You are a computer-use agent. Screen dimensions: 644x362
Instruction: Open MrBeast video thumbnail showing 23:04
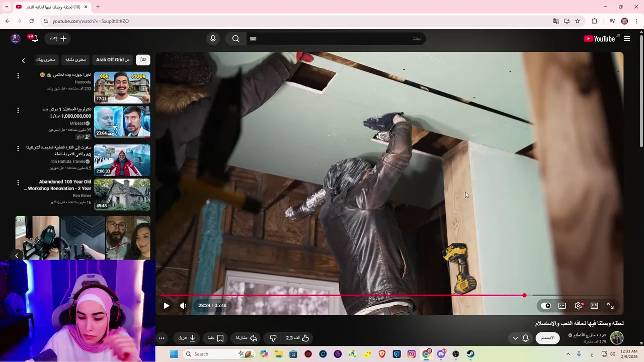coord(122,122)
